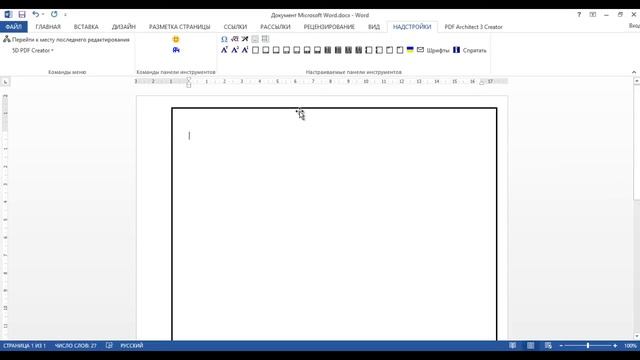Click the Спрятать button
Image resolution: width=640 pixels, height=360 pixels.
pos(470,50)
